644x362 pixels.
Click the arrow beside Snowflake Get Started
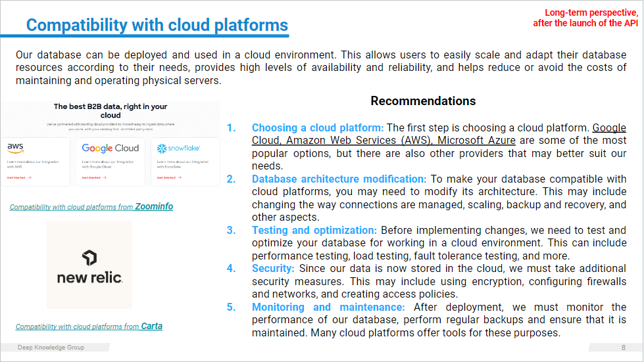[x=178, y=177]
